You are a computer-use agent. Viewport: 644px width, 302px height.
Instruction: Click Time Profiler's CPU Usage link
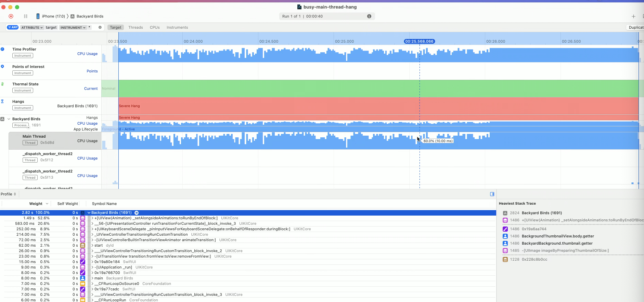(x=87, y=54)
